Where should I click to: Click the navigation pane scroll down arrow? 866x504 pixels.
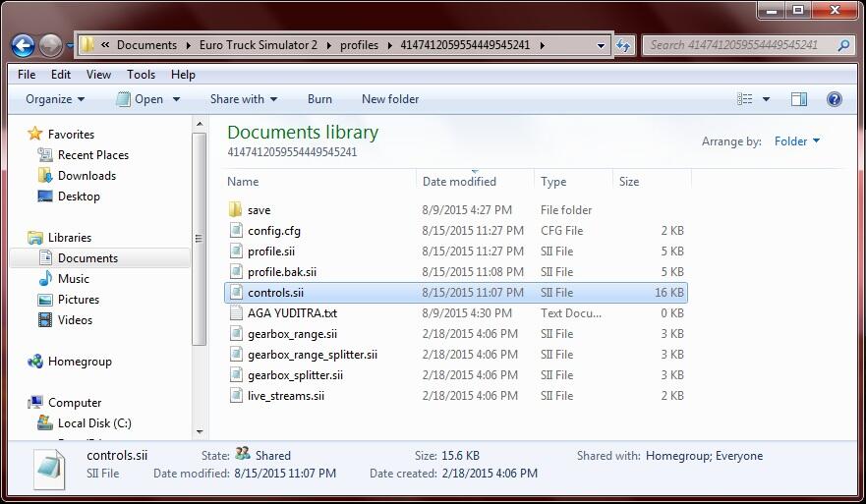tap(201, 431)
